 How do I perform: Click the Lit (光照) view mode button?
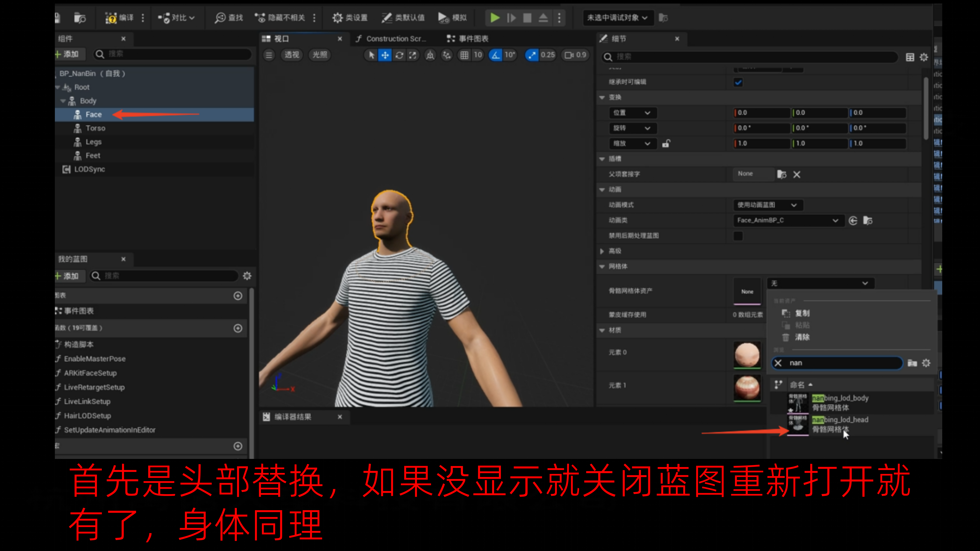pyautogui.click(x=320, y=55)
